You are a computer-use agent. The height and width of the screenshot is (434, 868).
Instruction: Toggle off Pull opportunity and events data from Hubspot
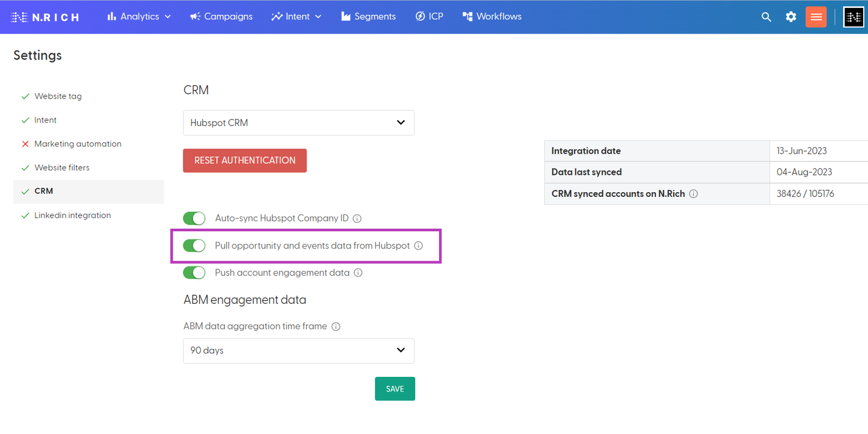(x=194, y=246)
